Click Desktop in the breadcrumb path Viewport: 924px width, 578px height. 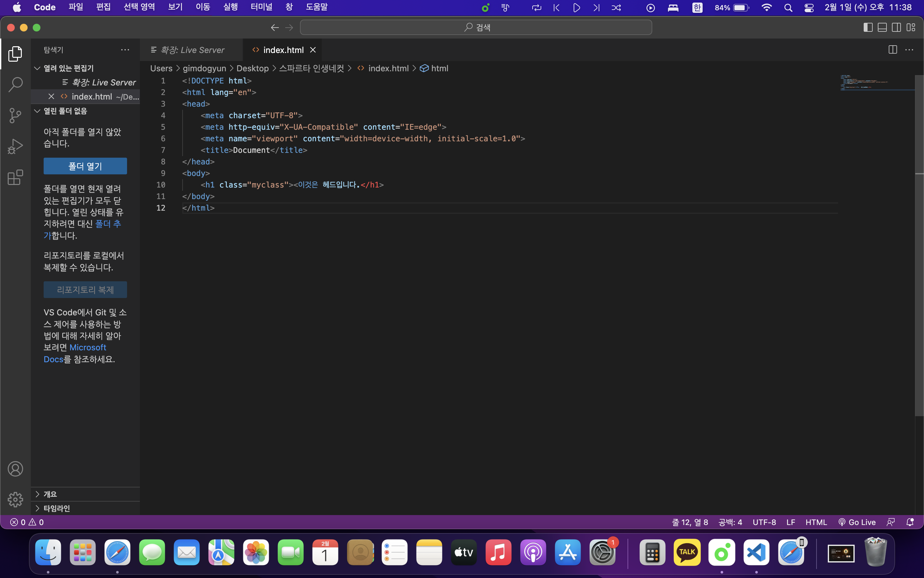(x=252, y=68)
